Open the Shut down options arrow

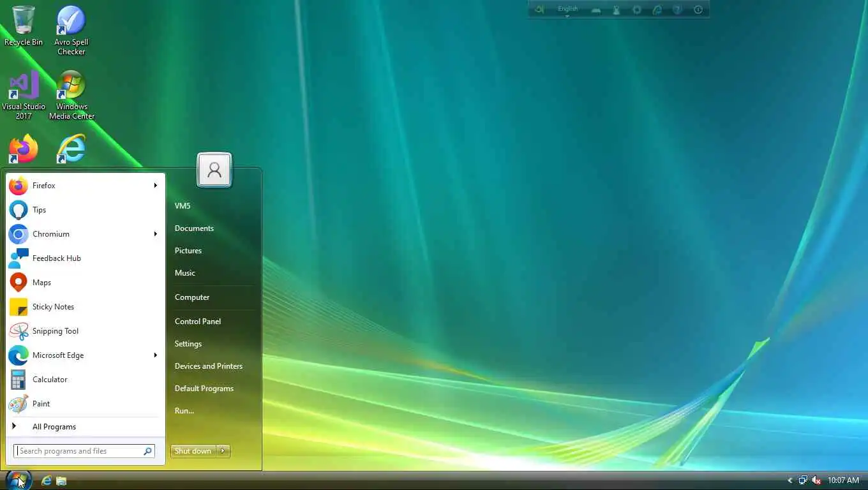223,451
